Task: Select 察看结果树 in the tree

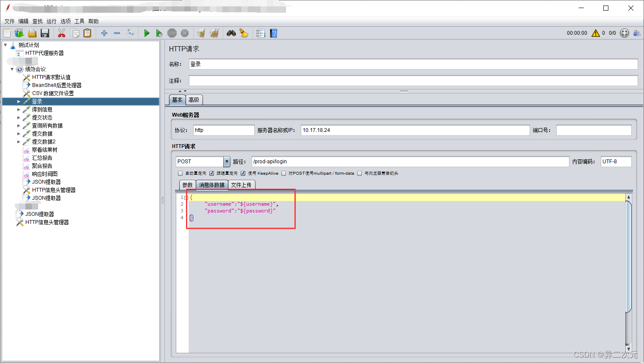Action: pyautogui.click(x=44, y=150)
